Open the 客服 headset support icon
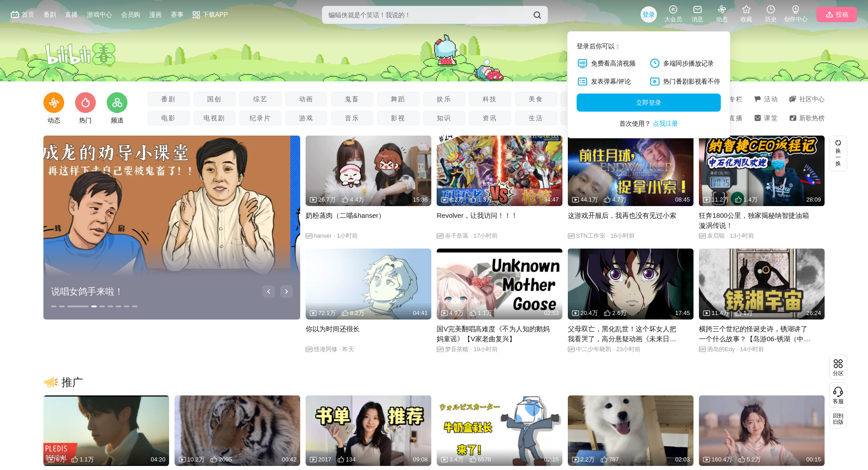 tap(838, 395)
